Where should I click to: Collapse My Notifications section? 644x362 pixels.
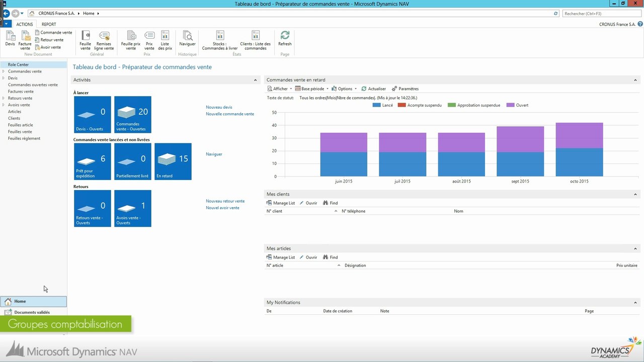click(x=635, y=302)
